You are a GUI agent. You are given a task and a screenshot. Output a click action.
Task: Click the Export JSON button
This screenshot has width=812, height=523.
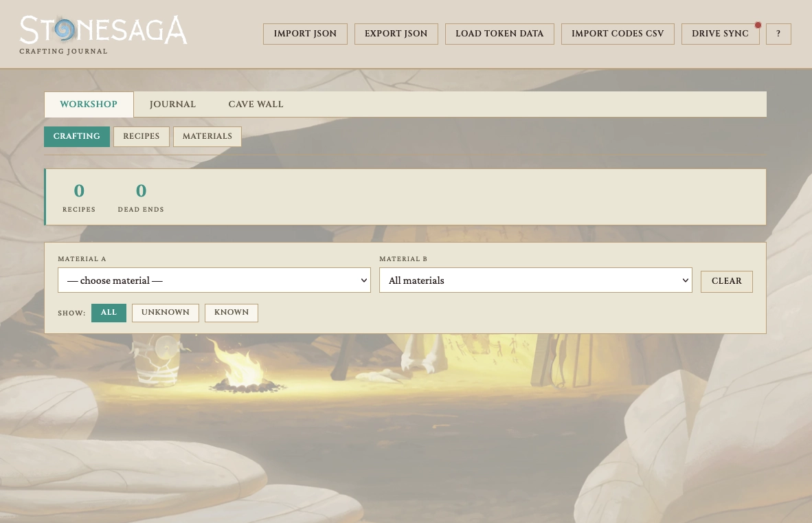click(x=396, y=34)
